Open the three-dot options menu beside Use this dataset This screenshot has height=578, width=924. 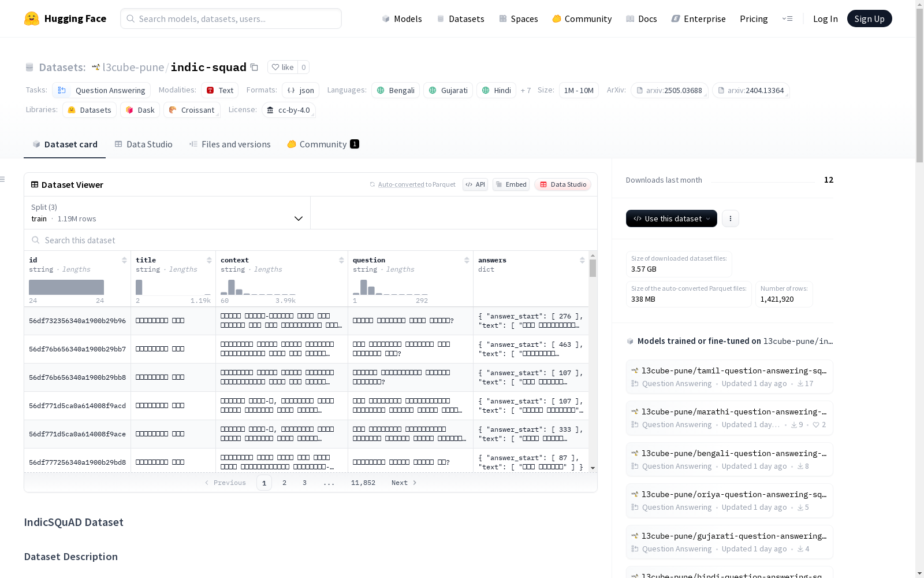click(x=731, y=218)
